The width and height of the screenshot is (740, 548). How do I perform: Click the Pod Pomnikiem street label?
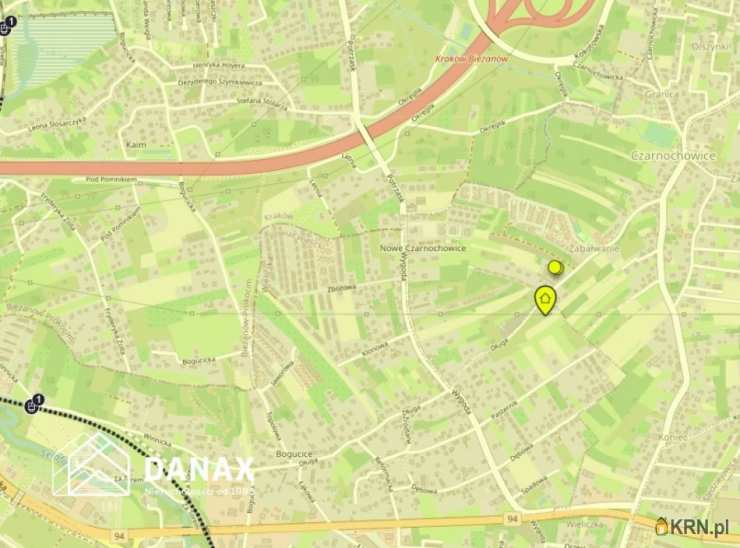111,179
